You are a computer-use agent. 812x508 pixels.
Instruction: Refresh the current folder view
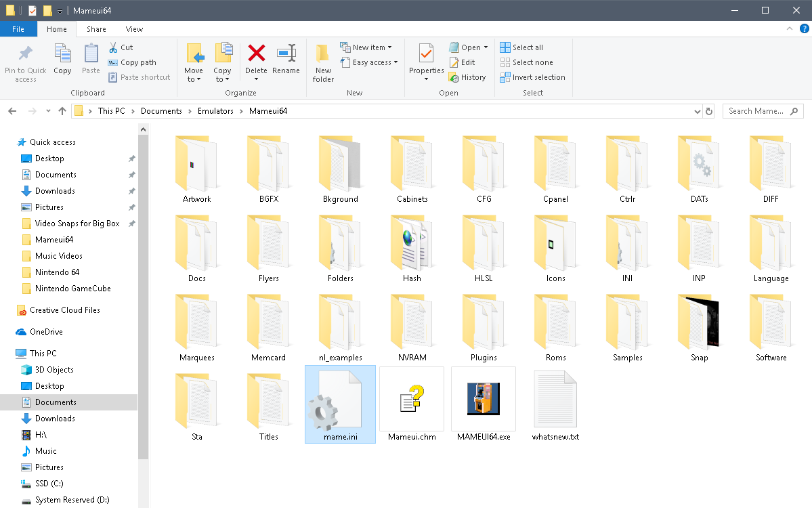[x=709, y=111]
